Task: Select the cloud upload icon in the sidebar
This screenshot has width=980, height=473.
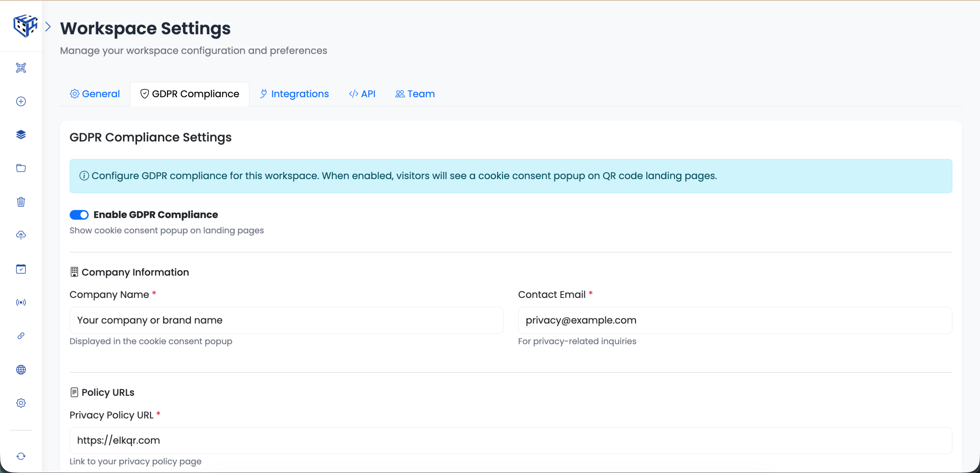Action: 21,235
